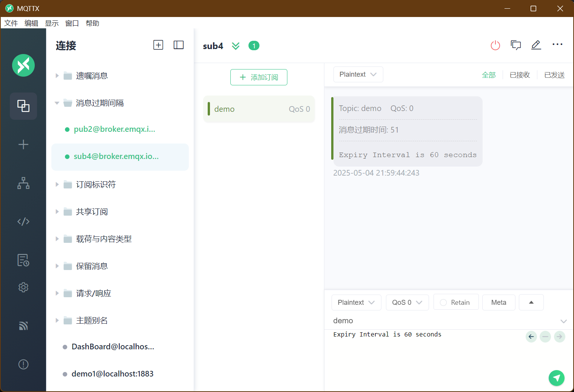Click the 添加订阅 button
The height and width of the screenshot is (392, 574).
point(259,77)
